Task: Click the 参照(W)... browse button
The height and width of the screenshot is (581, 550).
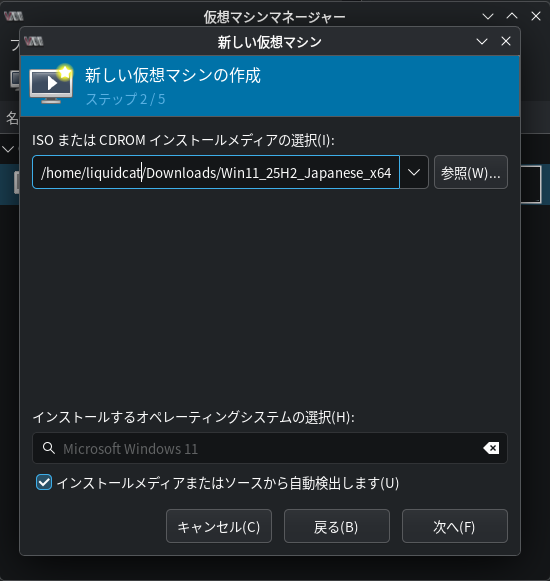Action: 471,172
